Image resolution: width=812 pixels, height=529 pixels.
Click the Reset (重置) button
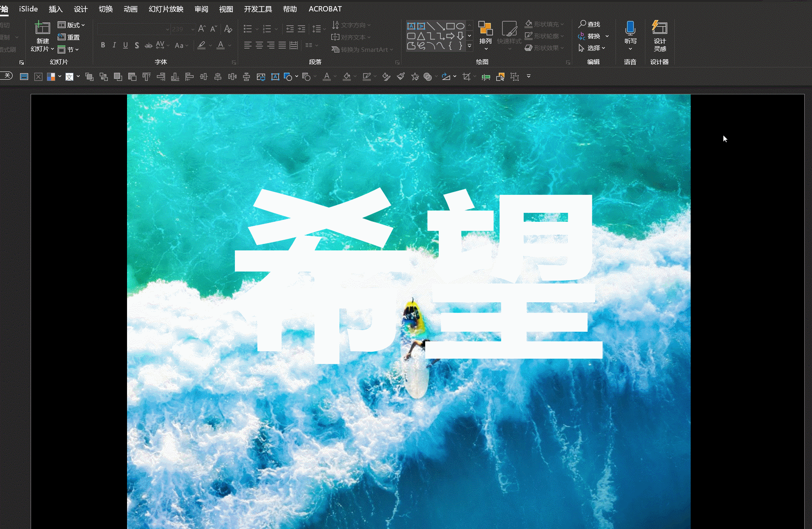point(69,37)
